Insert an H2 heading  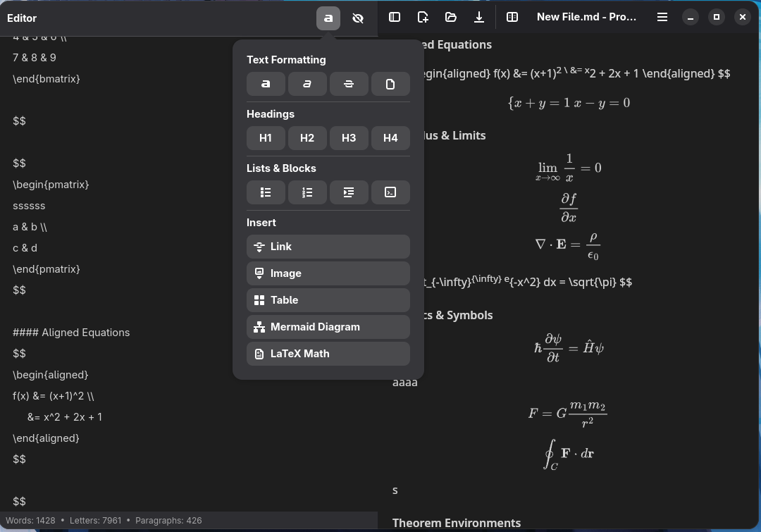click(307, 138)
